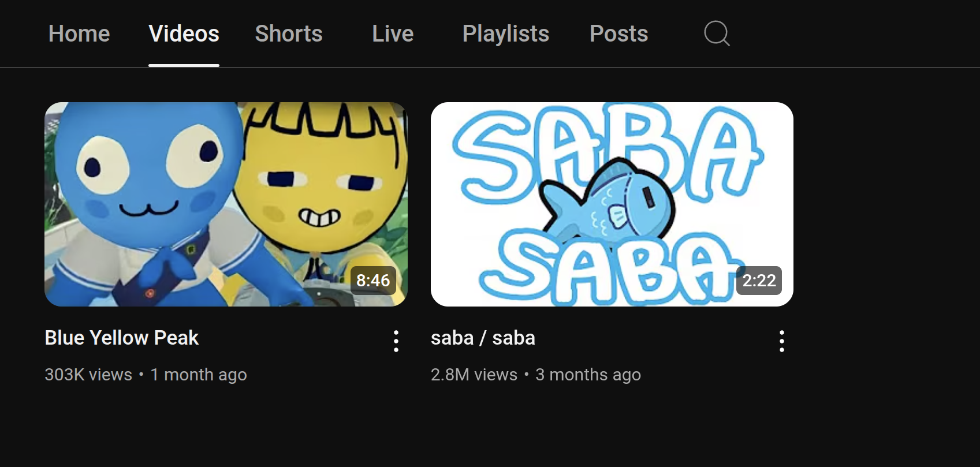Click the 2.8M views metadata text
This screenshot has height=467, width=980.
point(474,375)
